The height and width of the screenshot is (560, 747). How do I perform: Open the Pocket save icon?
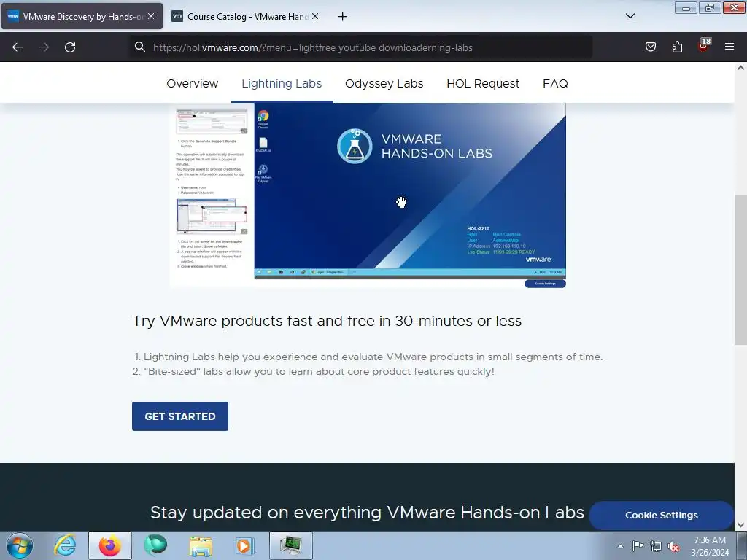pos(650,47)
